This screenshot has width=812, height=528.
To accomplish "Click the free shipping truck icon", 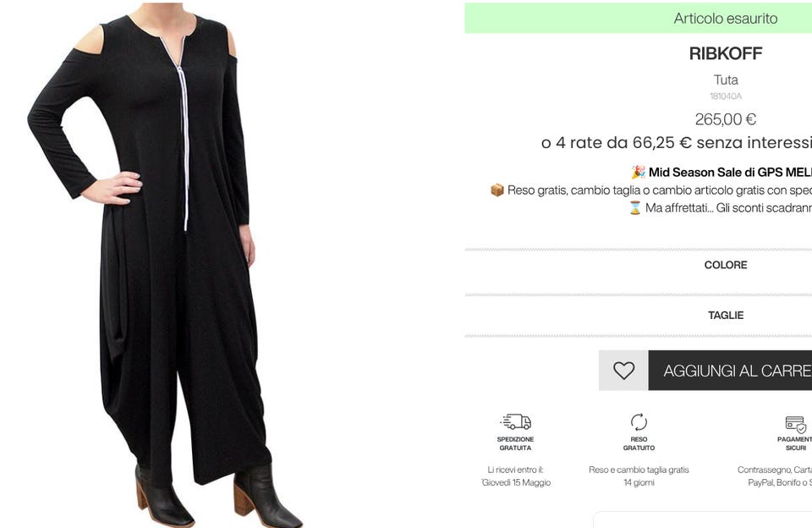I will (516, 421).
